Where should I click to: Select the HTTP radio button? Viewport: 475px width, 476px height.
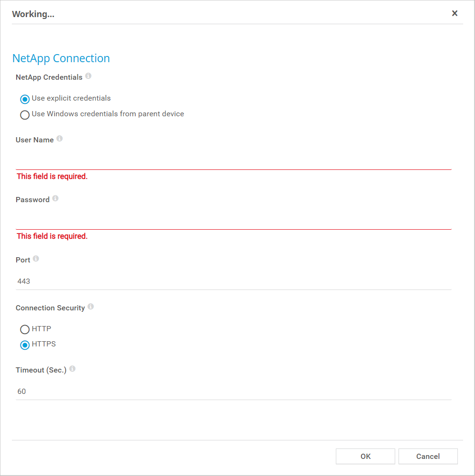(25, 329)
